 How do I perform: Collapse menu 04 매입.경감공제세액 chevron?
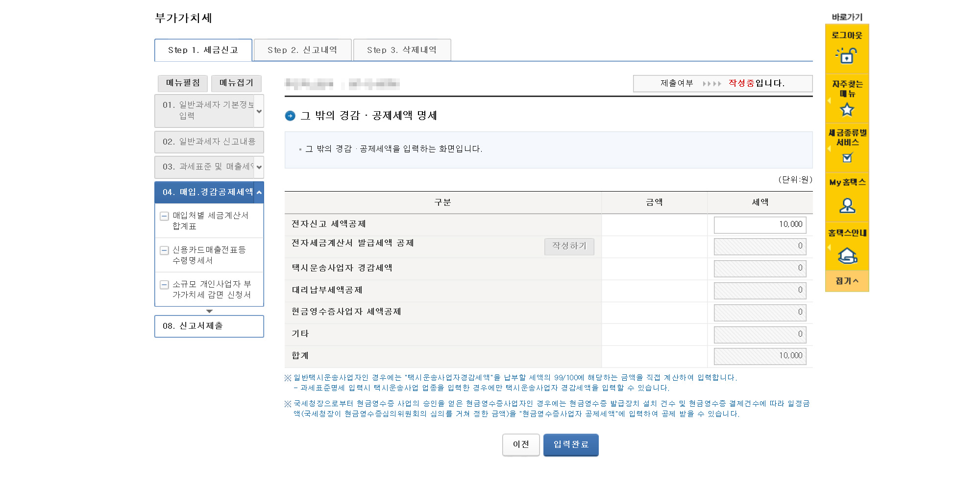pos(259,193)
